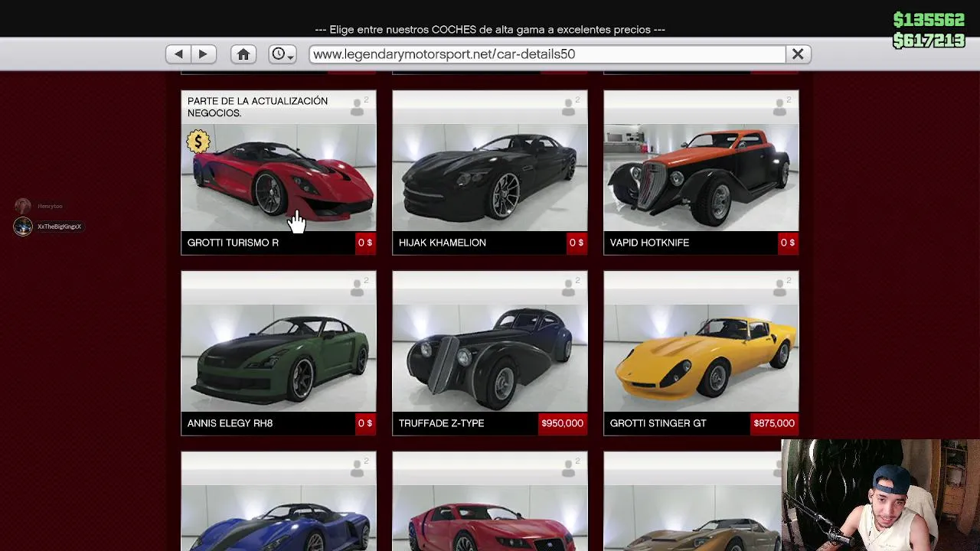Click the VAPID HOTKNIFE name label
This screenshot has height=551, width=980.
click(x=649, y=243)
